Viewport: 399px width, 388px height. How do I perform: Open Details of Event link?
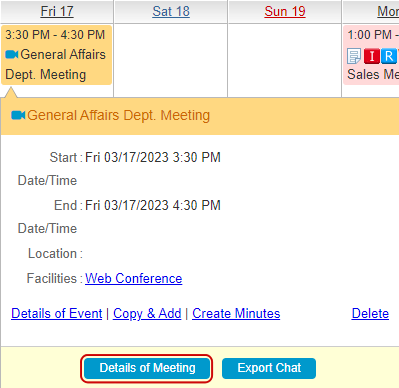(x=57, y=313)
